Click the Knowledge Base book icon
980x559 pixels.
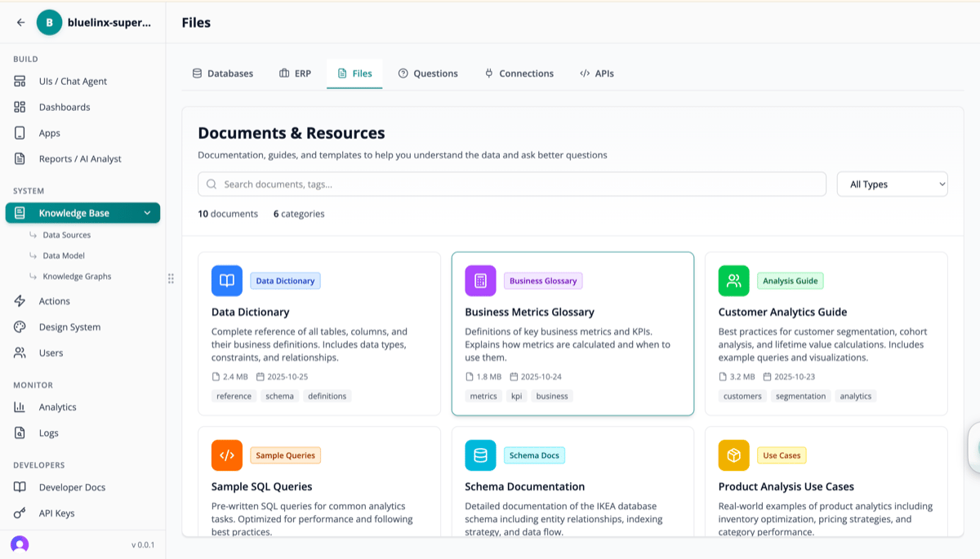point(20,213)
